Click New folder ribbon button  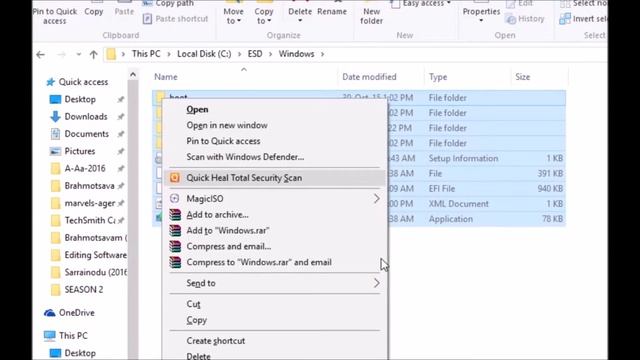pos(371,16)
